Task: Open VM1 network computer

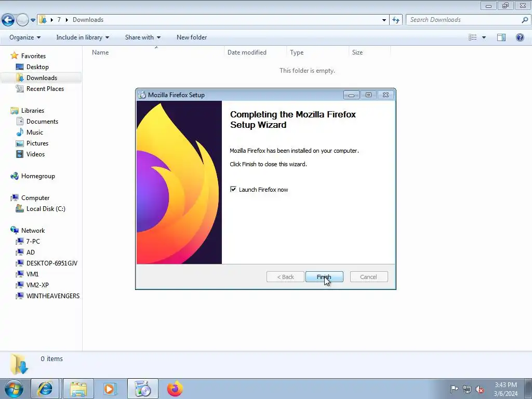Action: tap(32, 274)
